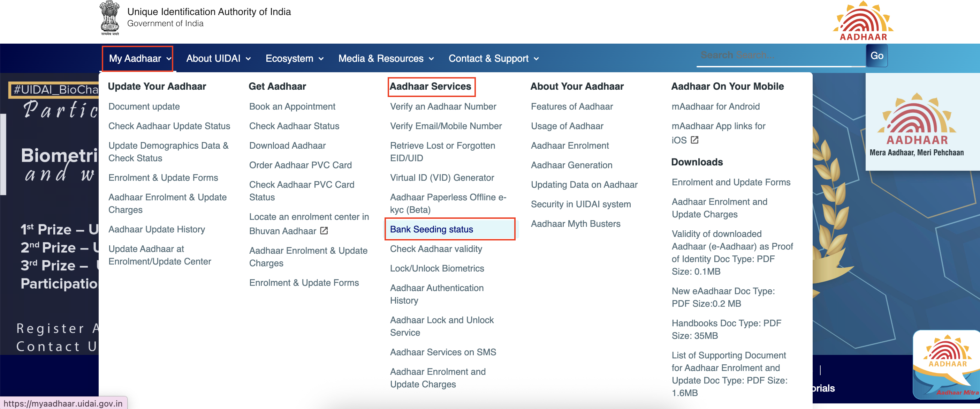Open the Aadhaar Mitra chatbot icon
Viewport: 980px width, 409px height.
pos(947,365)
